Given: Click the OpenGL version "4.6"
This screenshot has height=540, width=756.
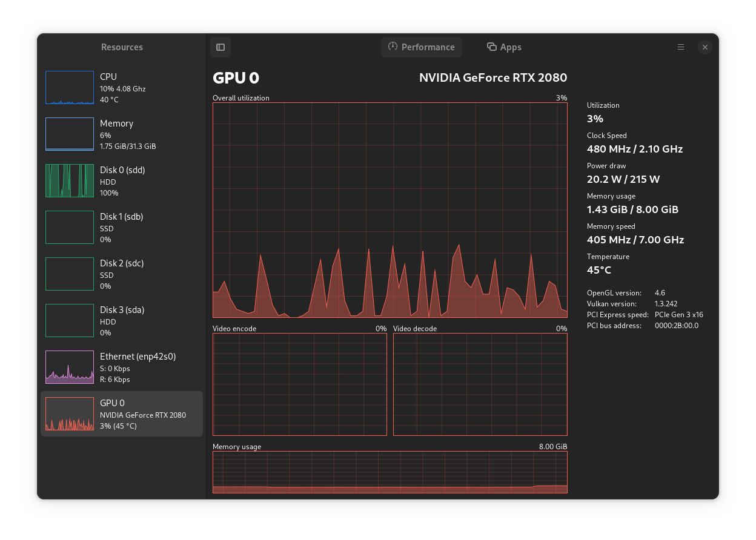Looking at the screenshot, I should coord(660,293).
